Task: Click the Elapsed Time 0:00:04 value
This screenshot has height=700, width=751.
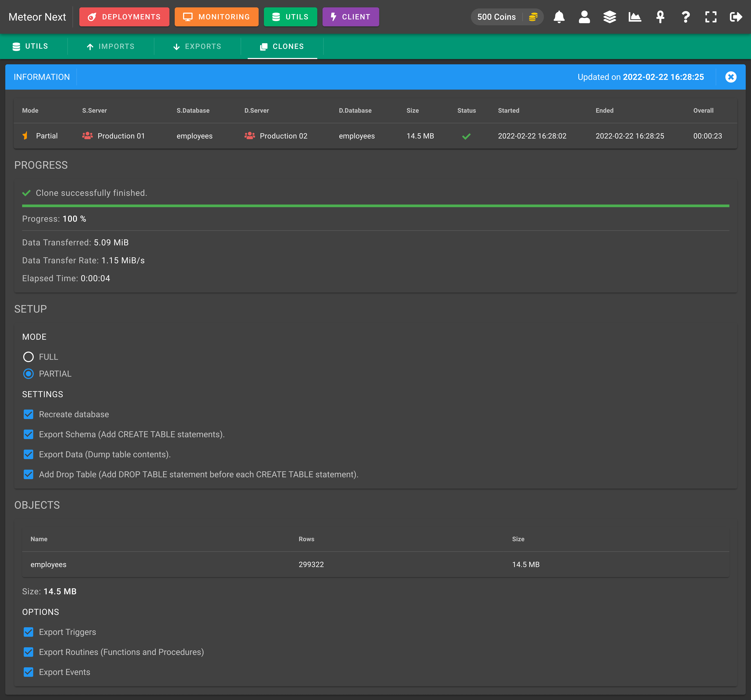Action: pyautogui.click(x=95, y=278)
